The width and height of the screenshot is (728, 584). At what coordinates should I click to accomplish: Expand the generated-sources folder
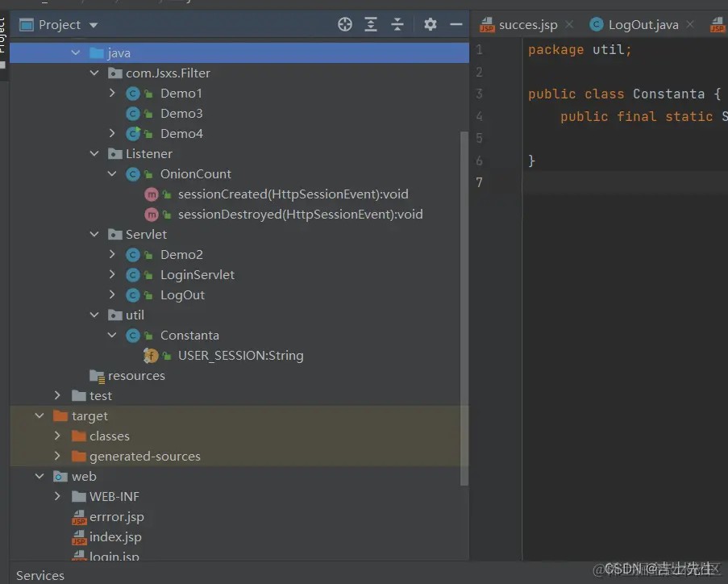point(57,456)
